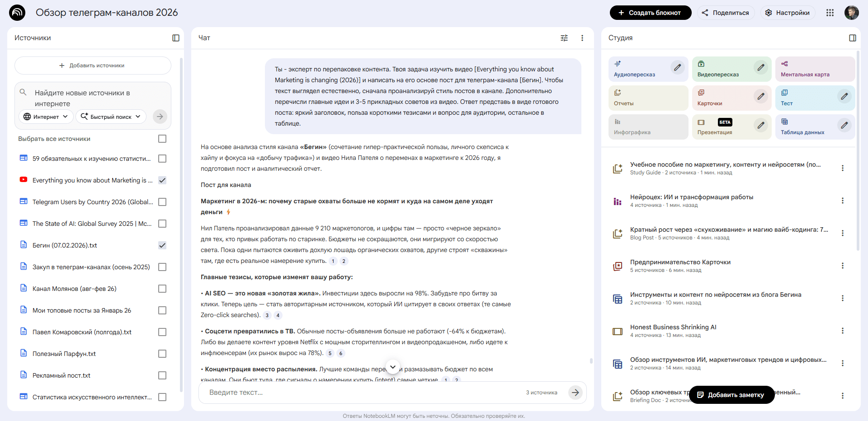Focus the chat text input field
This screenshot has width=868, height=421.
[x=362, y=393]
